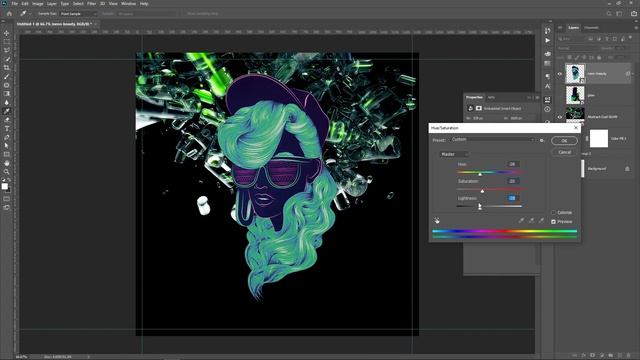Open the Sample Size dropdown
The height and width of the screenshot is (360, 640).
[x=78, y=13]
